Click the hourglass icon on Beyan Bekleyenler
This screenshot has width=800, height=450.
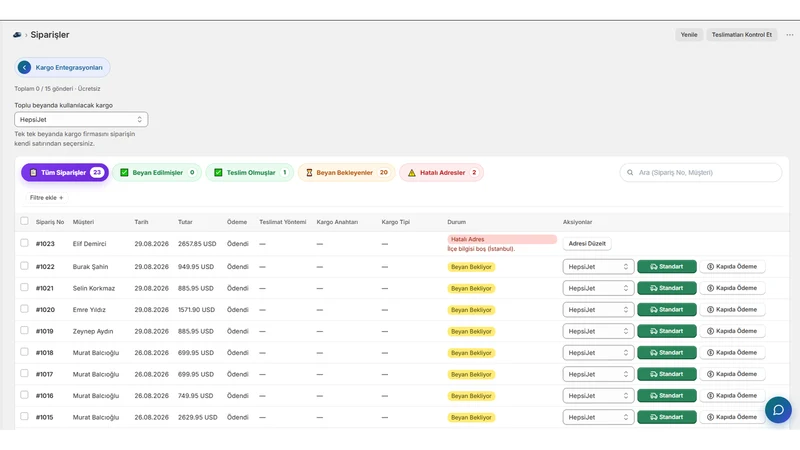point(309,172)
